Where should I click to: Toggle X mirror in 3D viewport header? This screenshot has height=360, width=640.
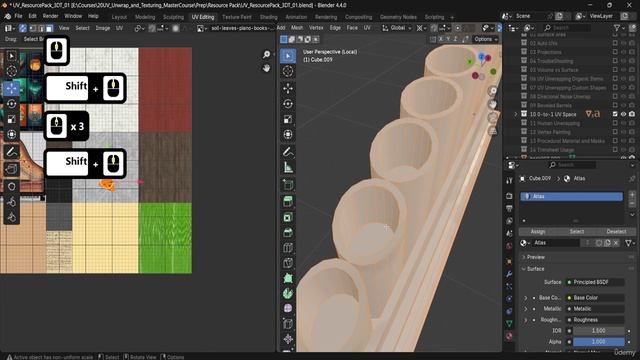(x=441, y=39)
